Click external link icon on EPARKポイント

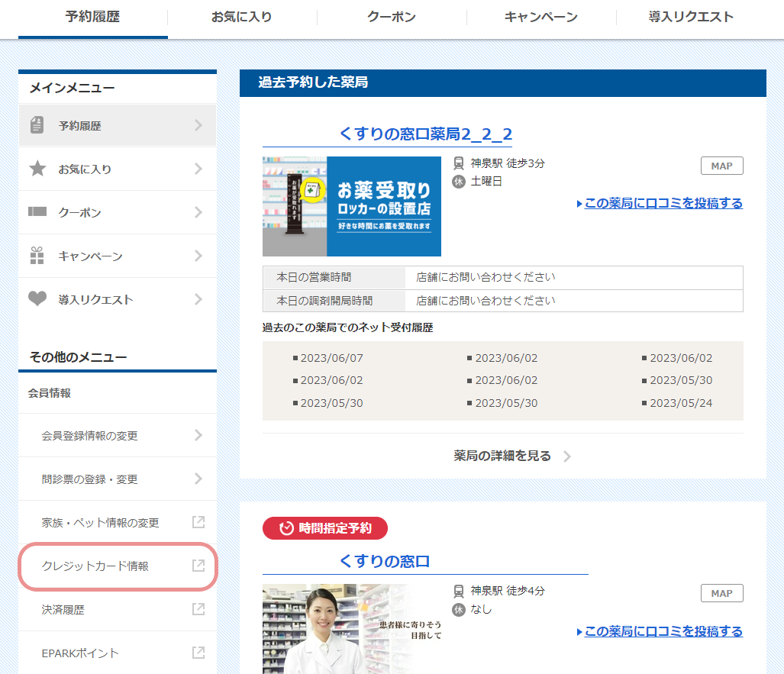point(198,653)
